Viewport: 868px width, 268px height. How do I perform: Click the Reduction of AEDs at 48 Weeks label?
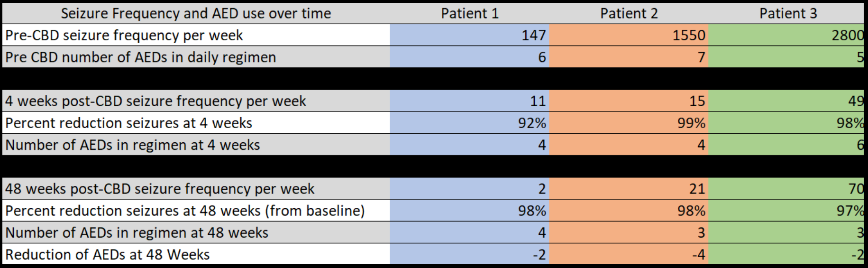point(107,254)
